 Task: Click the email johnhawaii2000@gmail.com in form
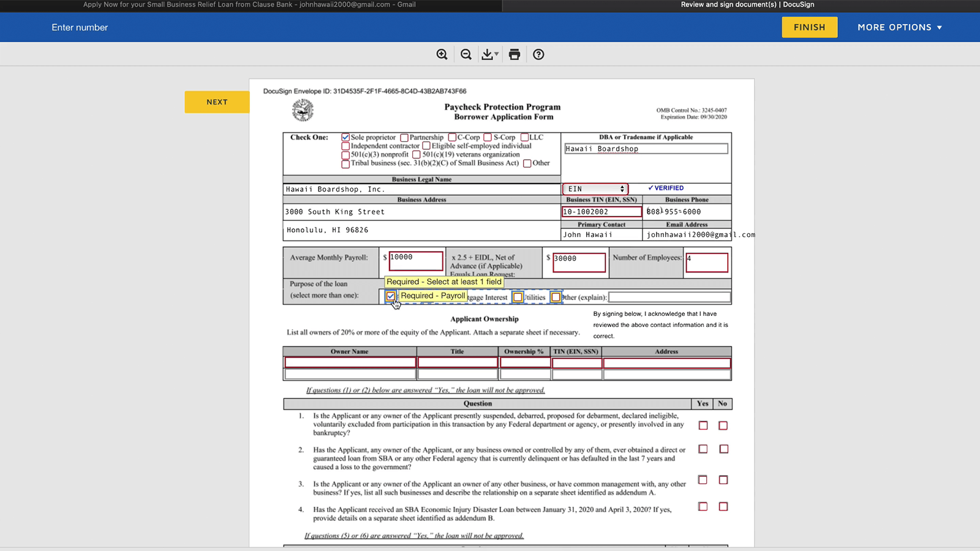pos(701,234)
